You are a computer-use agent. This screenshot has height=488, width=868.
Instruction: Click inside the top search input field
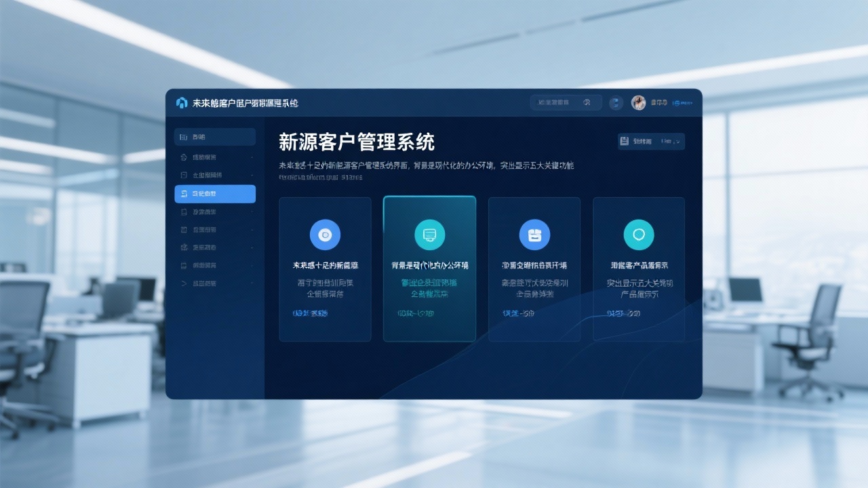(559, 102)
